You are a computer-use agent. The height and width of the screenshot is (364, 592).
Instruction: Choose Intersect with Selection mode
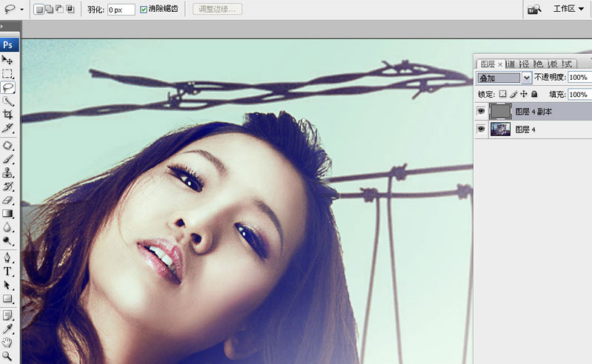pyautogui.click(x=70, y=9)
